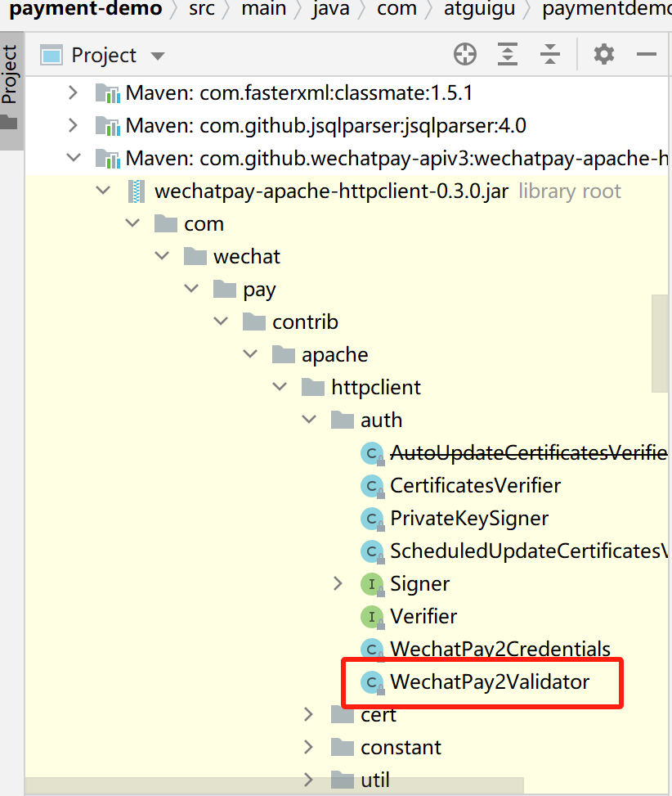
Task: Select Maven wechatpay-apiv3 library icon
Action: 108,159
